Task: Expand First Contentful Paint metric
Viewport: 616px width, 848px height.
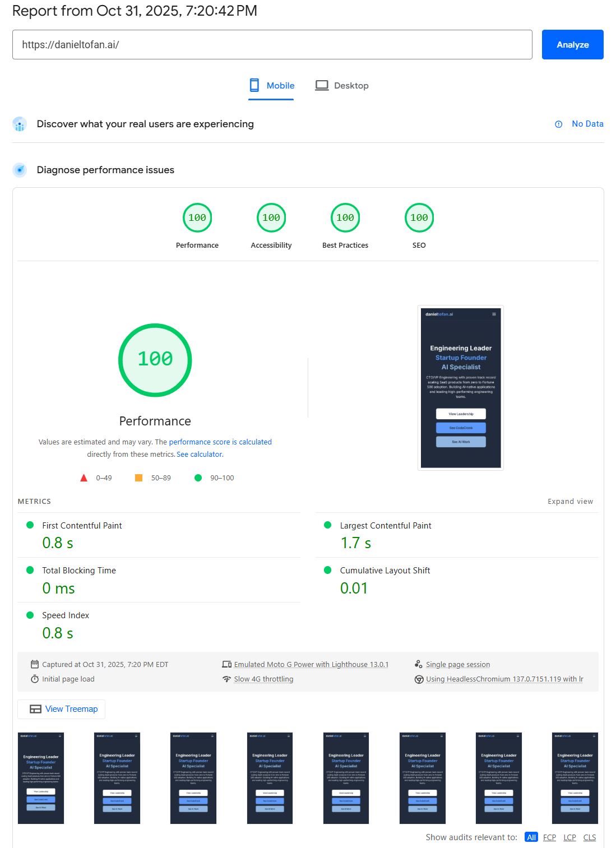Action: [82, 526]
